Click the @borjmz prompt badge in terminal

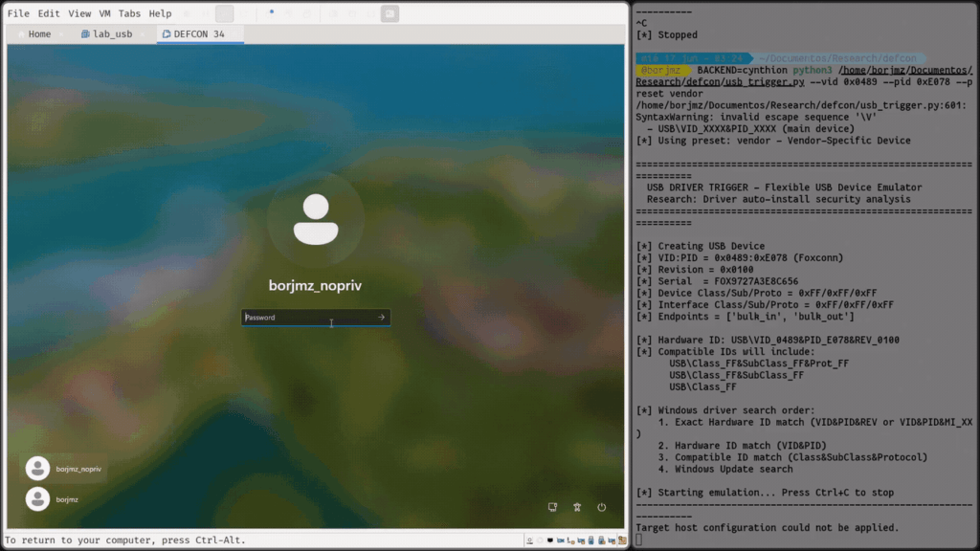pos(662,70)
